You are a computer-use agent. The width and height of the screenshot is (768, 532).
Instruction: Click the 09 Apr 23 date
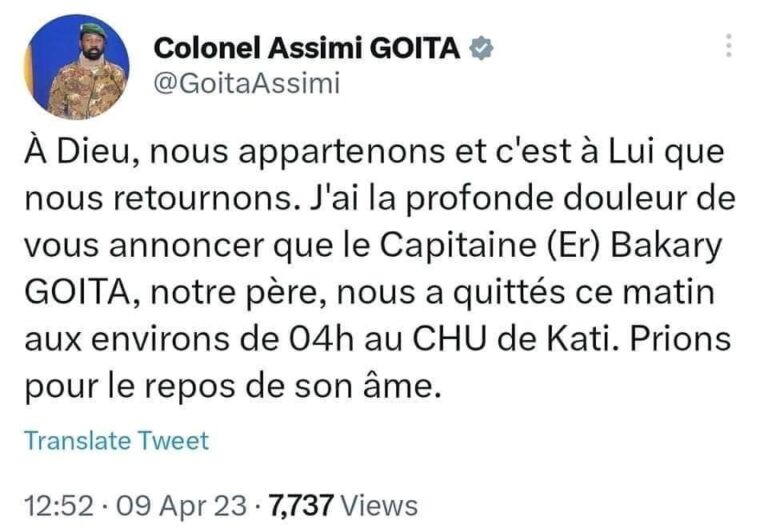(x=180, y=506)
